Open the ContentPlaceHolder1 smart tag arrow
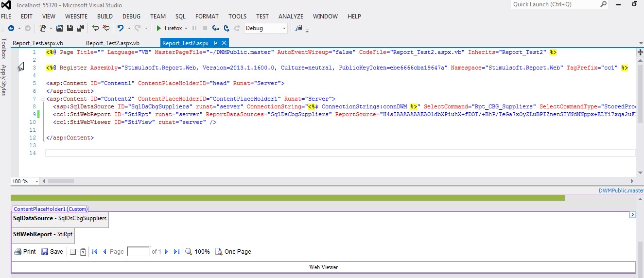Image resolution: width=644 pixels, height=278 pixels. [x=632, y=214]
